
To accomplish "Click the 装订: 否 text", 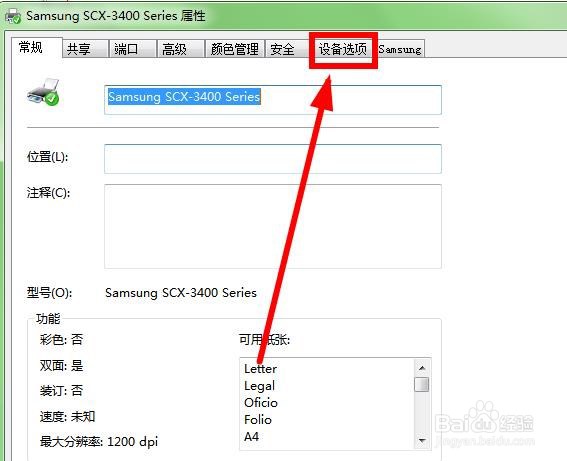I will [61, 390].
